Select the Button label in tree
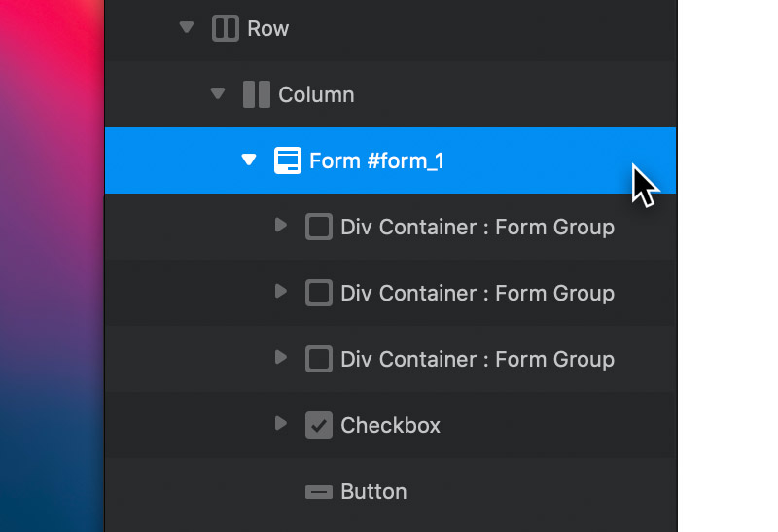The width and height of the screenshot is (778, 532). click(x=373, y=492)
